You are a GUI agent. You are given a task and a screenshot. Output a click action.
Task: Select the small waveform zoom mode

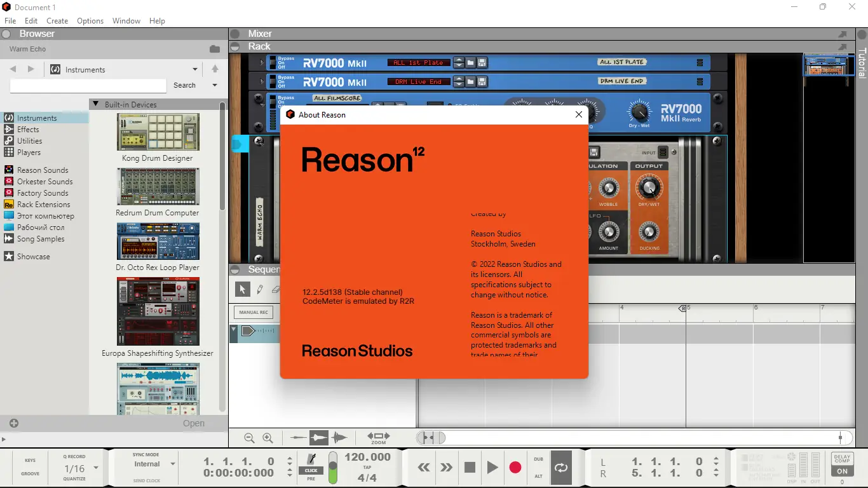[x=299, y=438]
